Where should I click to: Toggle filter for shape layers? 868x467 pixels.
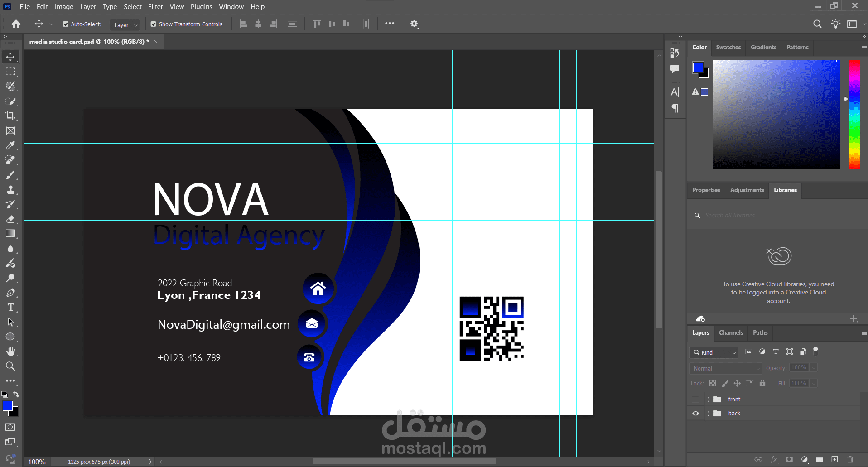[790, 351]
